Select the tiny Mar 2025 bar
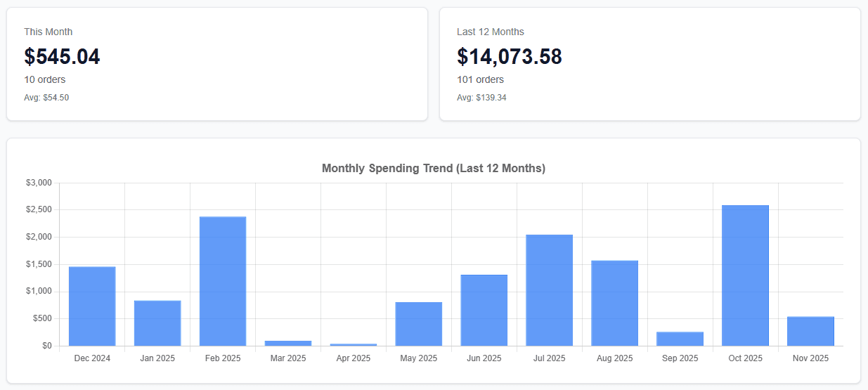This screenshot has height=390, width=868. pos(288,343)
